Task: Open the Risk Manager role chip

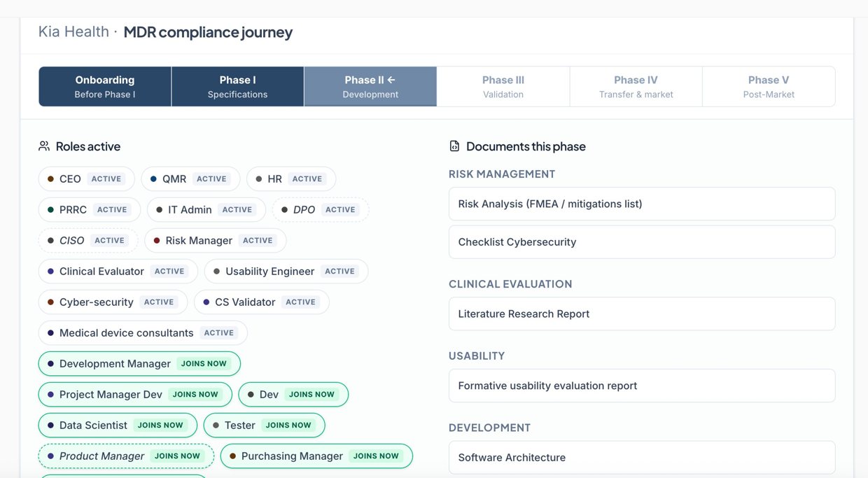Action: (x=216, y=240)
